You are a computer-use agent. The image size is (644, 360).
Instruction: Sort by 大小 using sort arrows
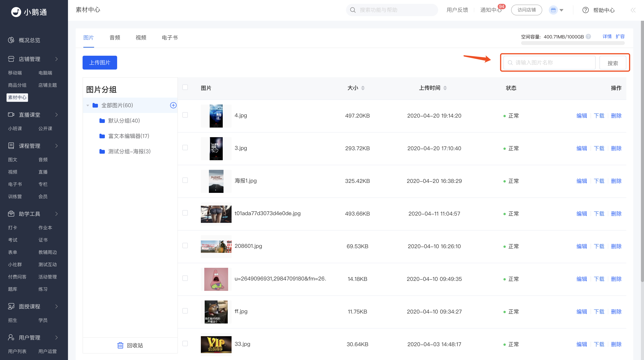point(363,88)
